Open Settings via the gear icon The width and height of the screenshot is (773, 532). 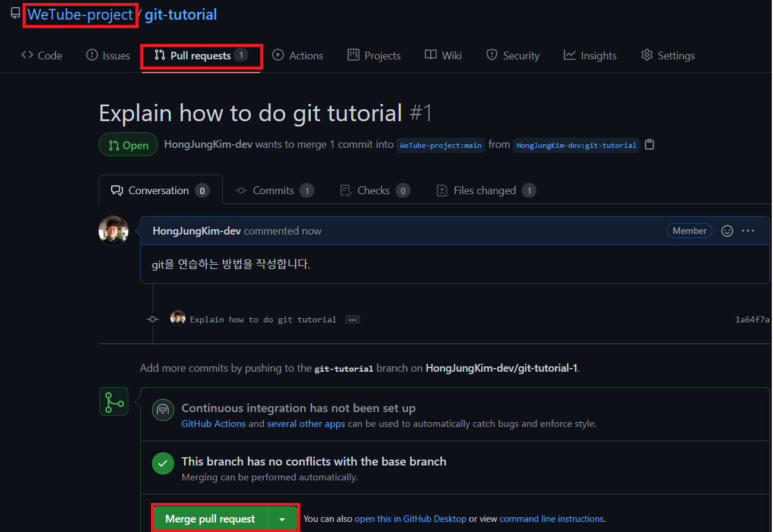point(646,55)
